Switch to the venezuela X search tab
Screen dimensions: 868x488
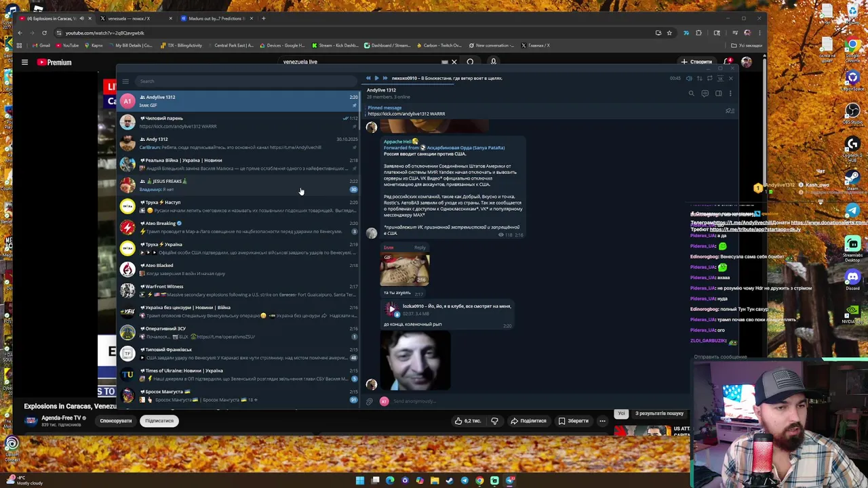[x=136, y=18]
